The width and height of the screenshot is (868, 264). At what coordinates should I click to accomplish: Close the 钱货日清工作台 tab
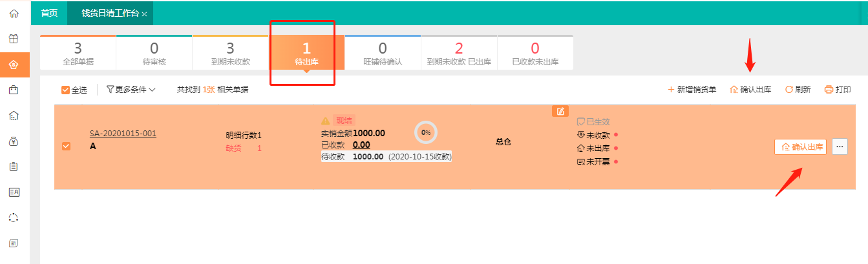[144, 14]
